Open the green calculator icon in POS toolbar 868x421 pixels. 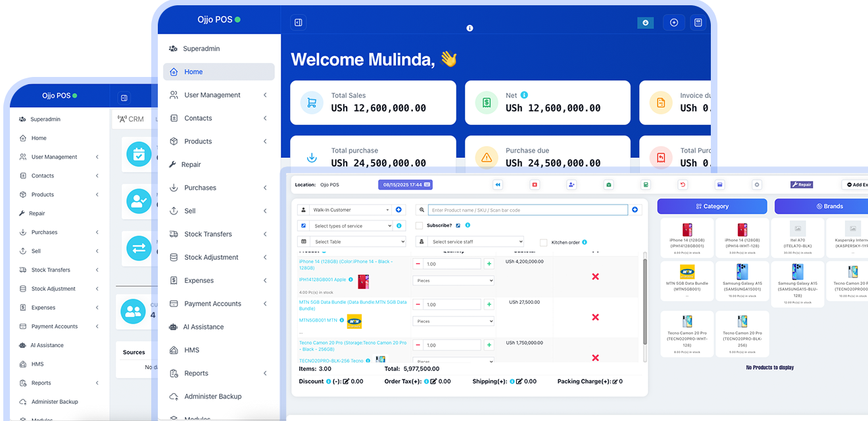[646, 185]
